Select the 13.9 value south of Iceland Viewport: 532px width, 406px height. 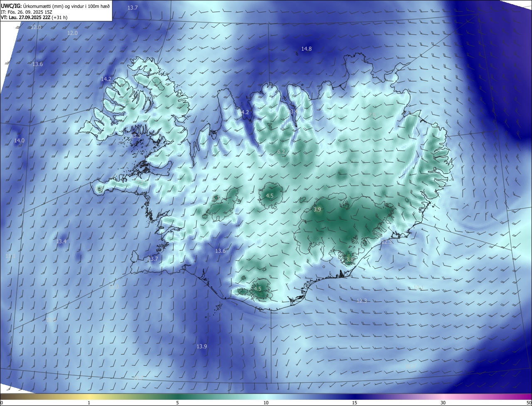pyautogui.click(x=202, y=346)
